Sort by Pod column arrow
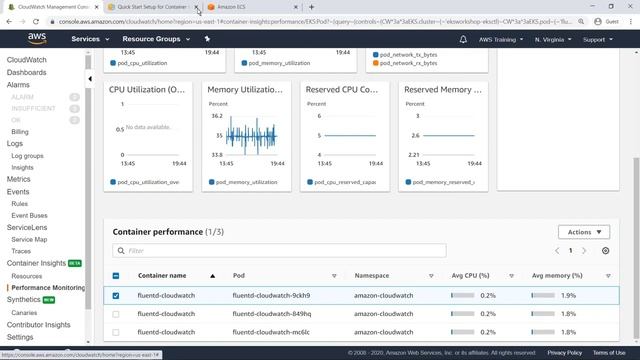This screenshot has width=640, height=360. coord(334,276)
